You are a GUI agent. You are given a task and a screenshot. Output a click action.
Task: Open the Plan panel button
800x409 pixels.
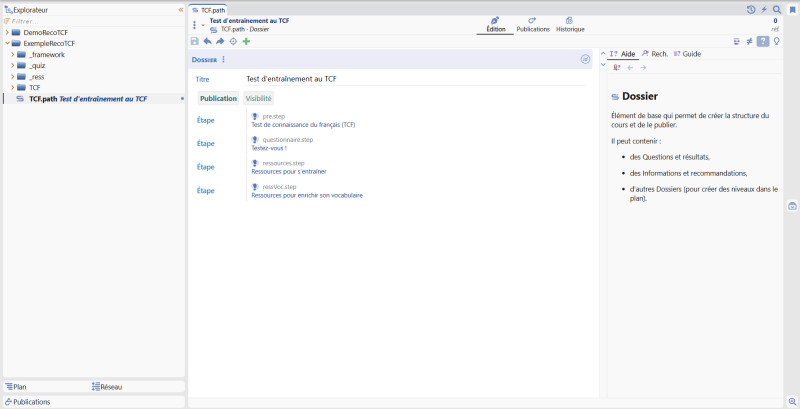click(x=46, y=387)
